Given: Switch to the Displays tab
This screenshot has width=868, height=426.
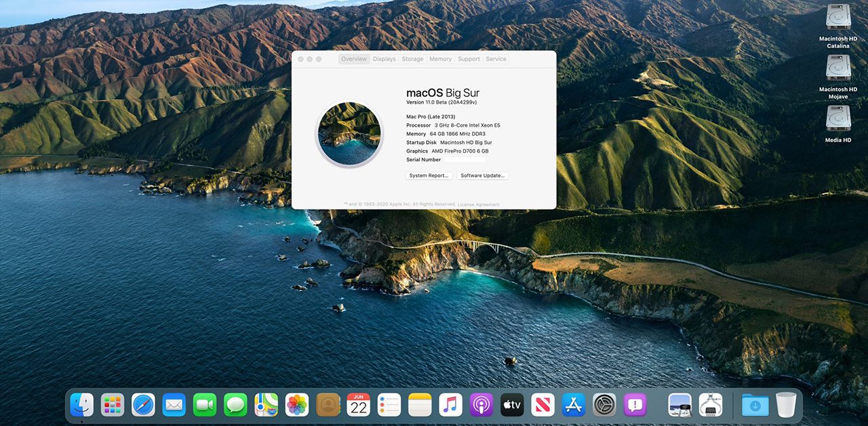Looking at the screenshot, I should pos(384,59).
